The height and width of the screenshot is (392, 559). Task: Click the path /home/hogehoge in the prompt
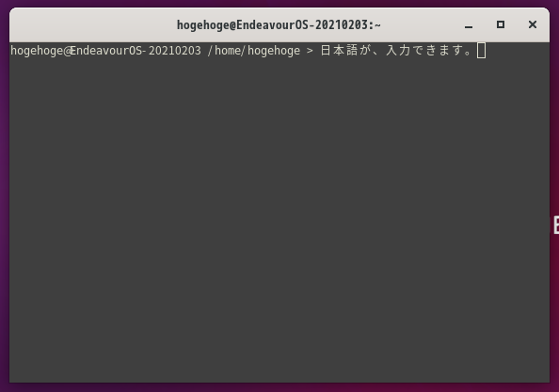pos(254,51)
